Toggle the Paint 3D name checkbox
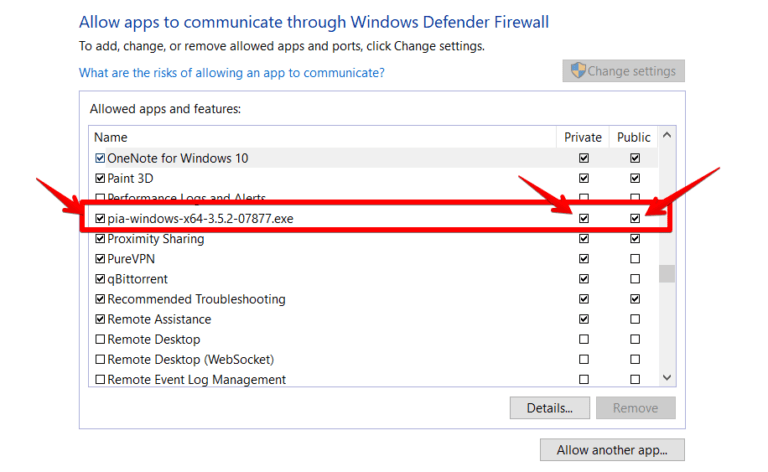768x472 pixels. tap(100, 178)
